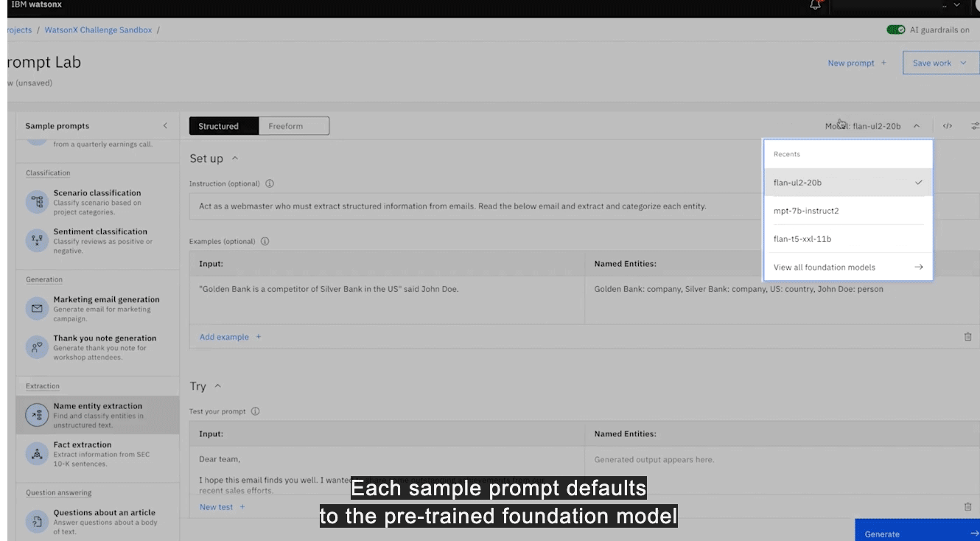This screenshot has height=541, width=980.
Task: Click the Golden Bank example input cell
Action: 387,301
